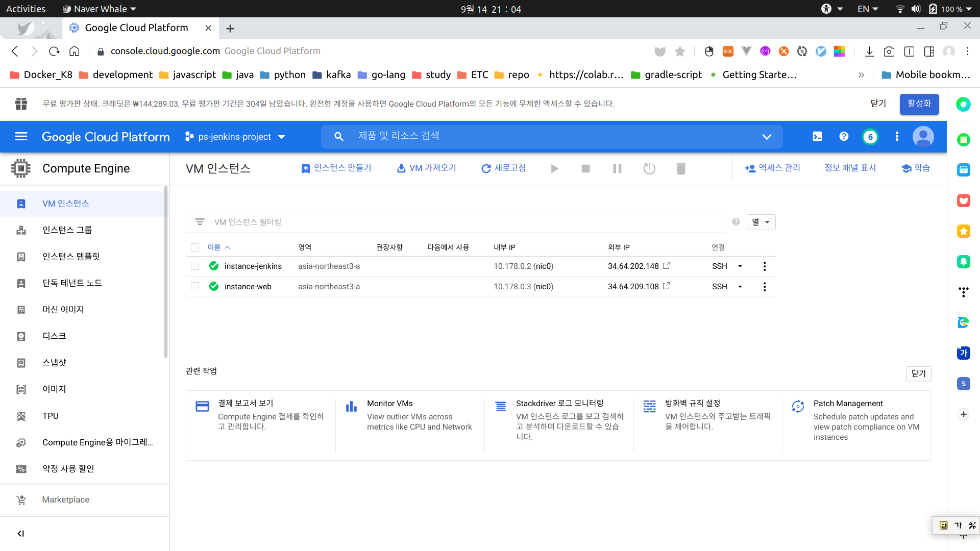The height and width of the screenshot is (551, 980).
Task: Open more actions for instance-jenkins
Action: pos(765,266)
